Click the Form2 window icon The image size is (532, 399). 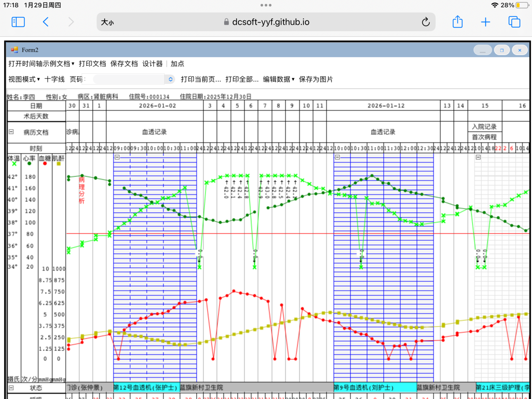(x=14, y=50)
